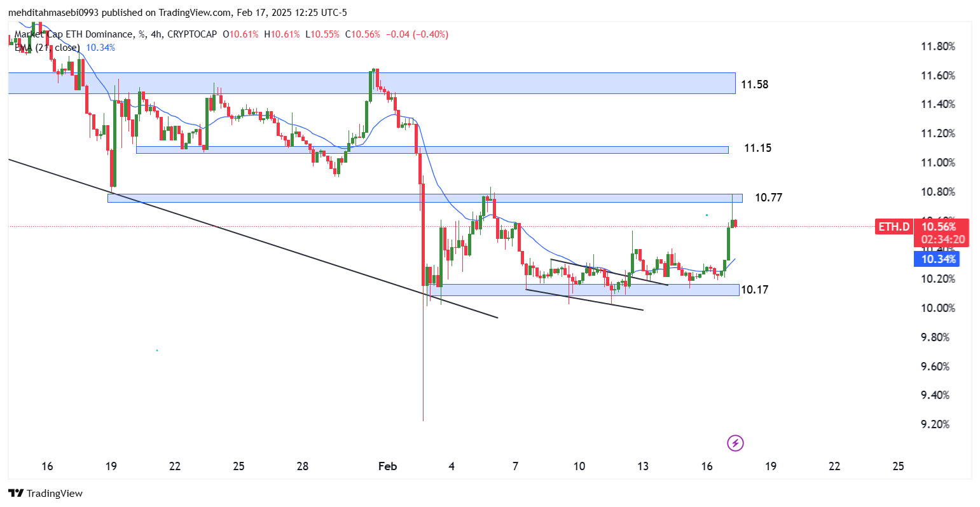Image resolution: width=980 pixels, height=507 pixels.
Task: Click the 4 label on the date axis
Action: (x=452, y=466)
